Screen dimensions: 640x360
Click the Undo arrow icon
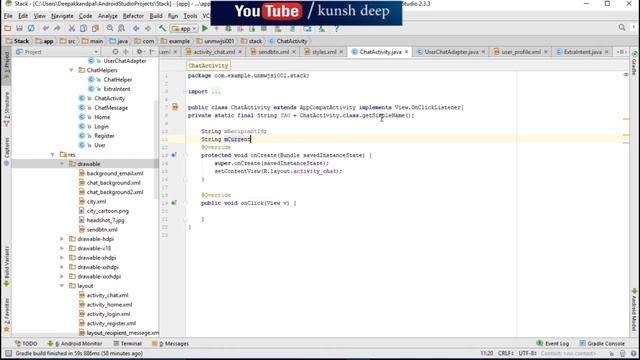46,28
